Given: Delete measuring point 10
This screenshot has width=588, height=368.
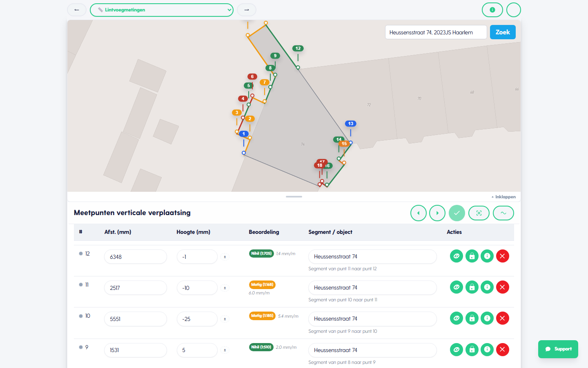Looking at the screenshot, I should [503, 319].
